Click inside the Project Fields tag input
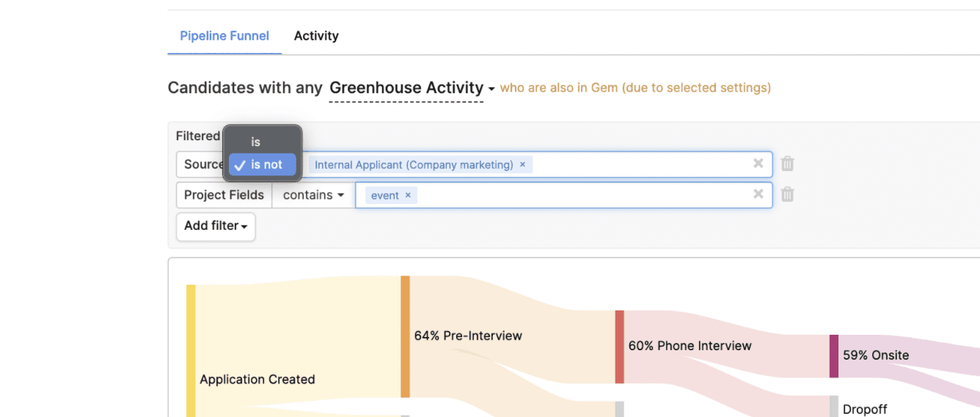 579,195
